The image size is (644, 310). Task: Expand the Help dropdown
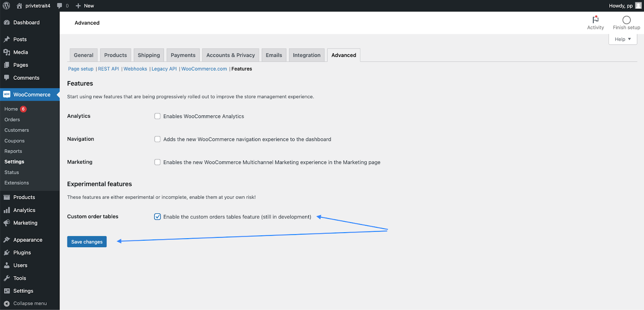[623, 39]
